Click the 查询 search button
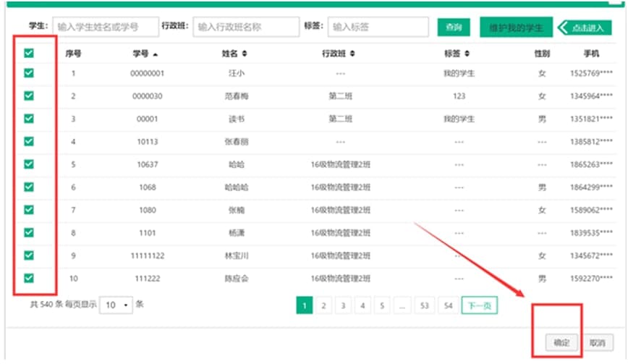The width and height of the screenshot is (628, 364). (x=454, y=27)
